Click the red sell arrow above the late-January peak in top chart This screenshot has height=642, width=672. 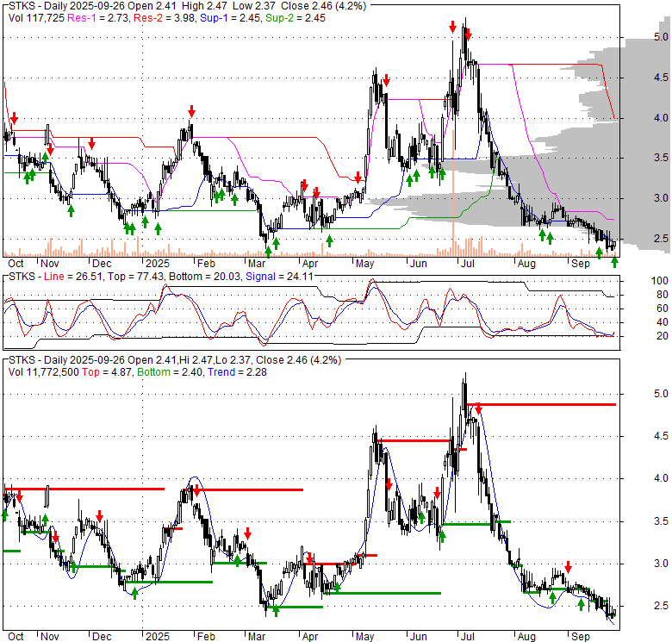(191, 111)
